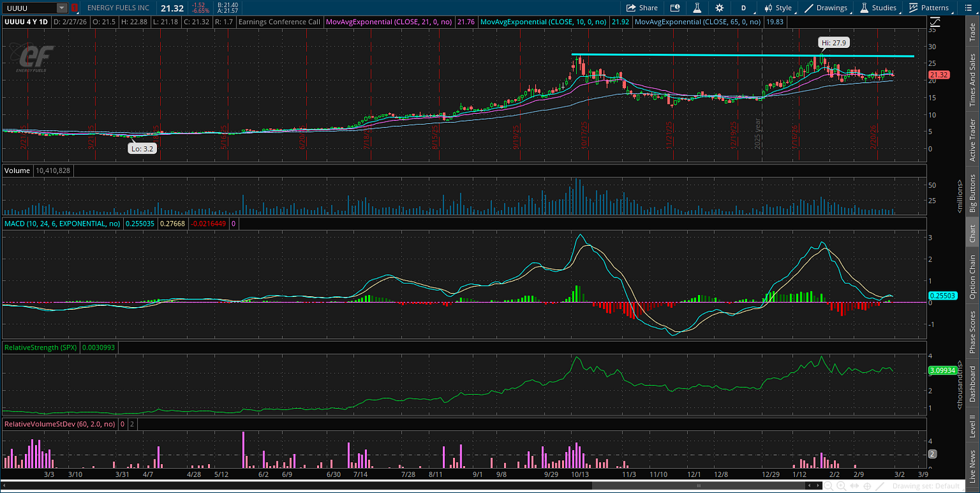The width and height of the screenshot is (980, 493).
Task: Open the Times And Sales sidebar tab
Action: (x=972, y=80)
